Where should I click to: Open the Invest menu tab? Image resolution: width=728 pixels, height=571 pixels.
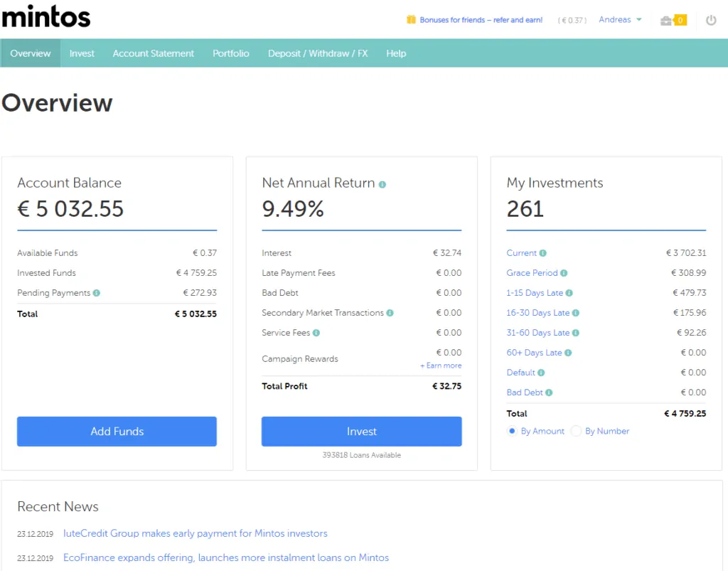coord(82,53)
